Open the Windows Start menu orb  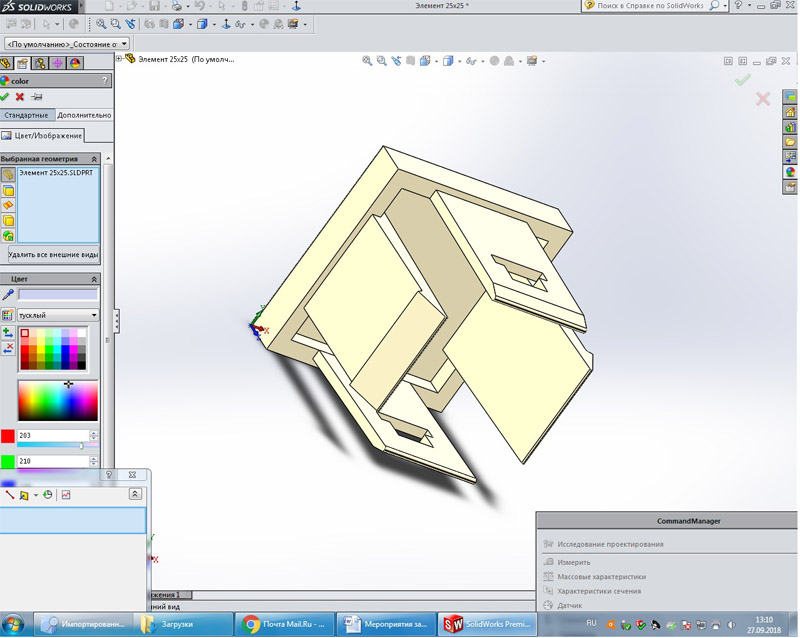(x=13, y=624)
